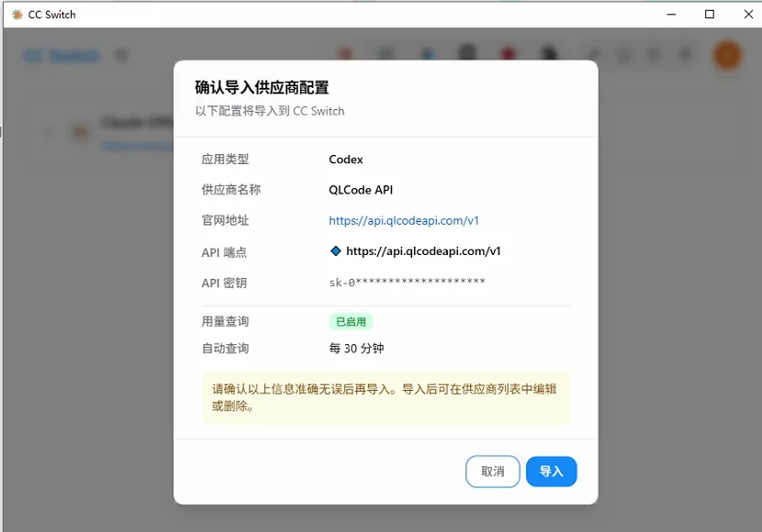This screenshot has width=762, height=532.
Task: Click the QLCode API supplier name
Action: (361, 190)
